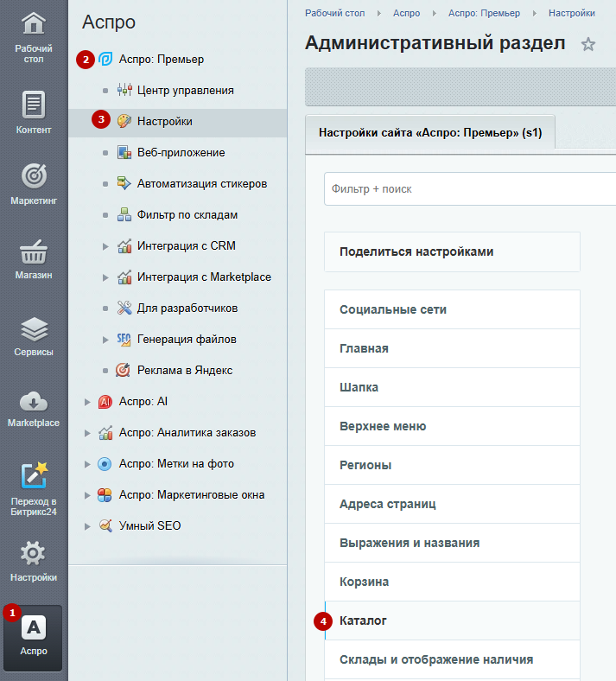Click the Автоматизация стикеров icon
Viewport: 616px width, 681px height.
[124, 183]
